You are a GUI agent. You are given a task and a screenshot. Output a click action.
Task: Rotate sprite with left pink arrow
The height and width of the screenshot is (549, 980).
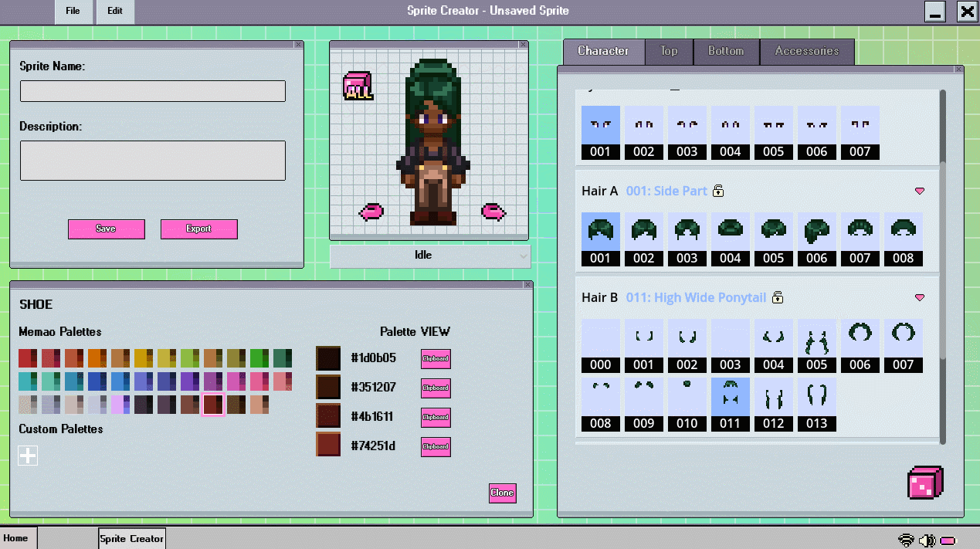pyautogui.click(x=371, y=211)
